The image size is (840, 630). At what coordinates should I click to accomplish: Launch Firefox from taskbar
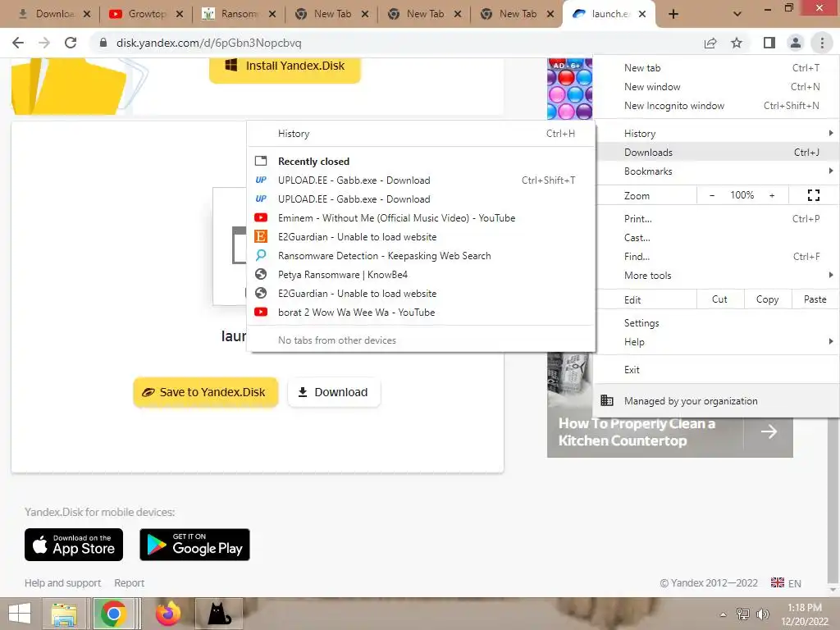coord(168,614)
